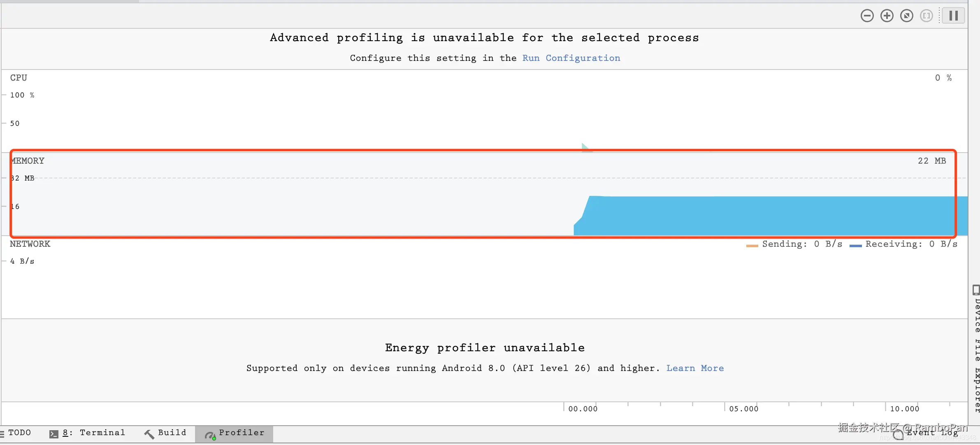Click the zoom-to-selection bracket icon
980x445 pixels.
pyautogui.click(x=926, y=16)
